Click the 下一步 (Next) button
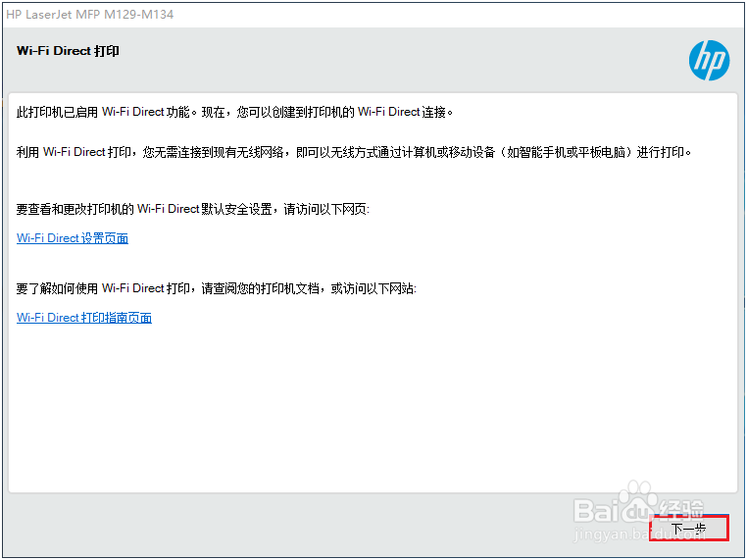The height and width of the screenshot is (560, 747). tap(689, 528)
